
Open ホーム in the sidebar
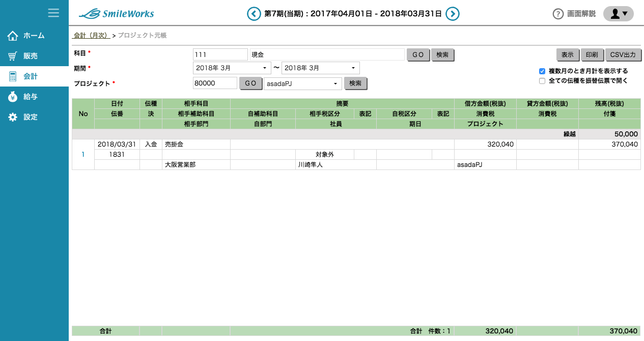[x=34, y=36]
